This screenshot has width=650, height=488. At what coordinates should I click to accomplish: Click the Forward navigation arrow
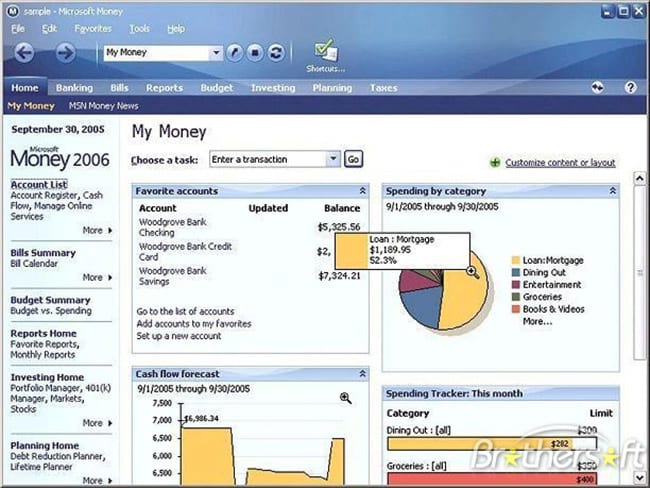(65, 52)
